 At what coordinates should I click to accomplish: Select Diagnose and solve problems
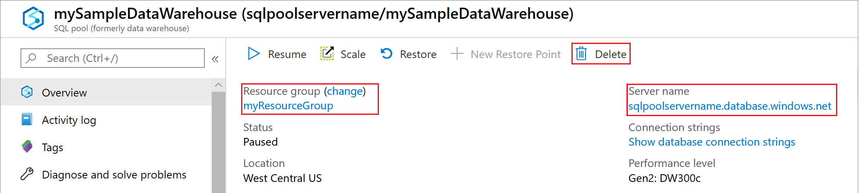(x=114, y=175)
